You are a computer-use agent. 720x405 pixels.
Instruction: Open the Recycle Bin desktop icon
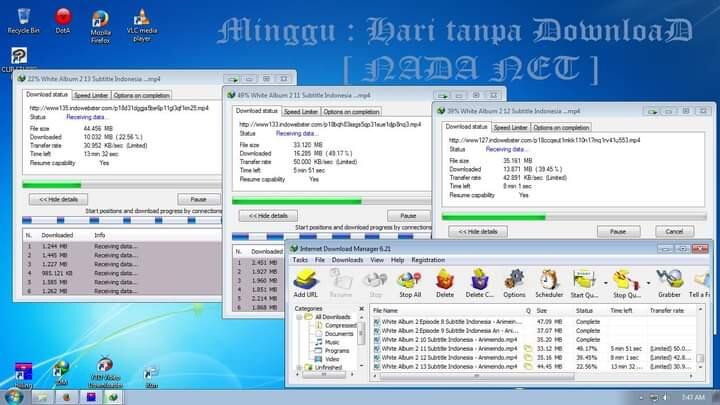point(23,21)
